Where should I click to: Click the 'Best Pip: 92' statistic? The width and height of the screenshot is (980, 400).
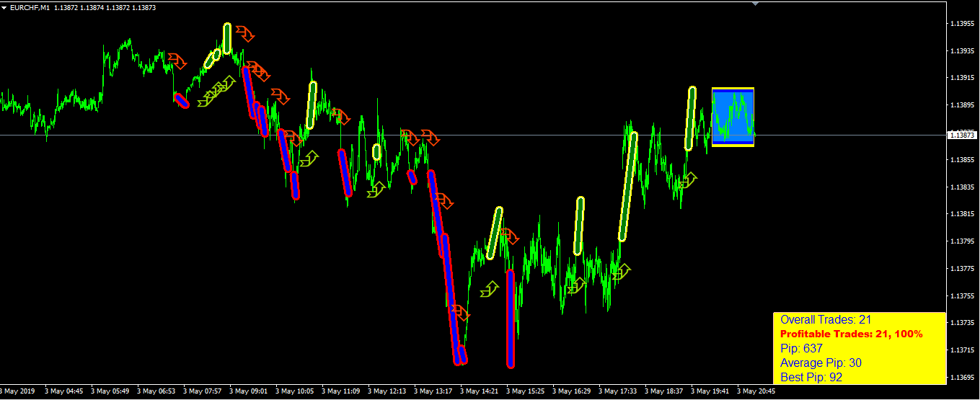811,377
